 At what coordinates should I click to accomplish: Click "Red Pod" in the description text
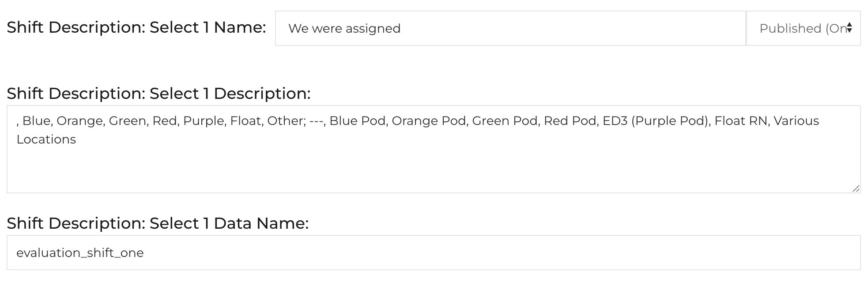click(x=570, y=121)
